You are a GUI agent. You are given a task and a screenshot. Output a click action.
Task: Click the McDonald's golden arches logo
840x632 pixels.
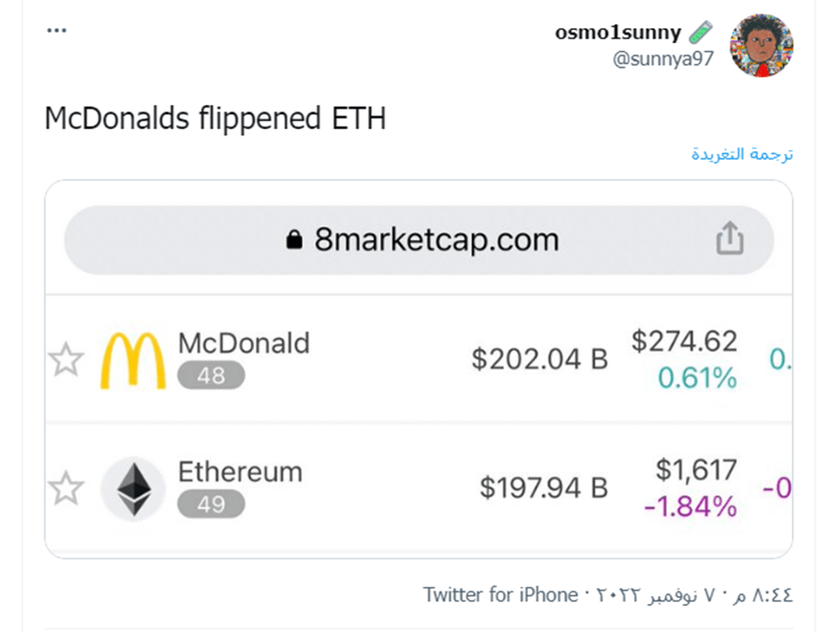[x=133, y=361]
